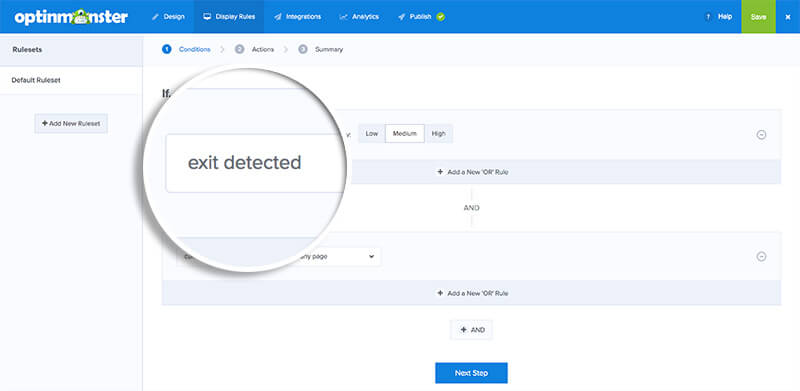Open the Display Rules tab
This screenshot has width=800, height=391.
(x=229, y=16)
